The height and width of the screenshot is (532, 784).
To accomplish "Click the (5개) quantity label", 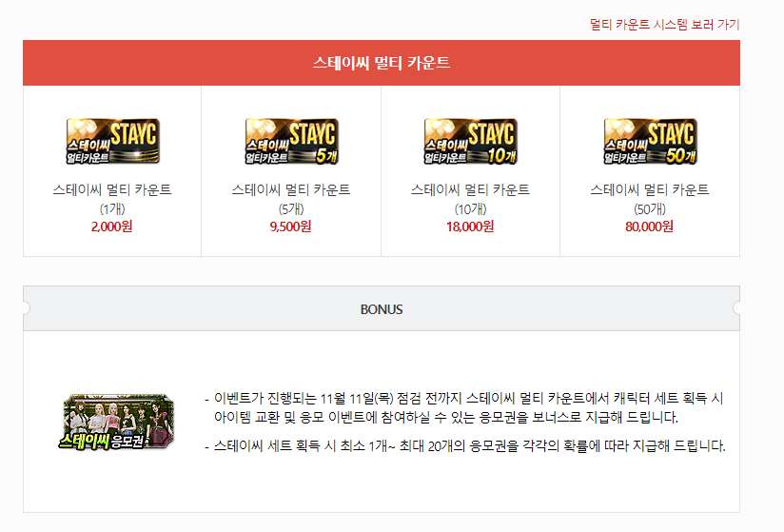I will point(291,209).
